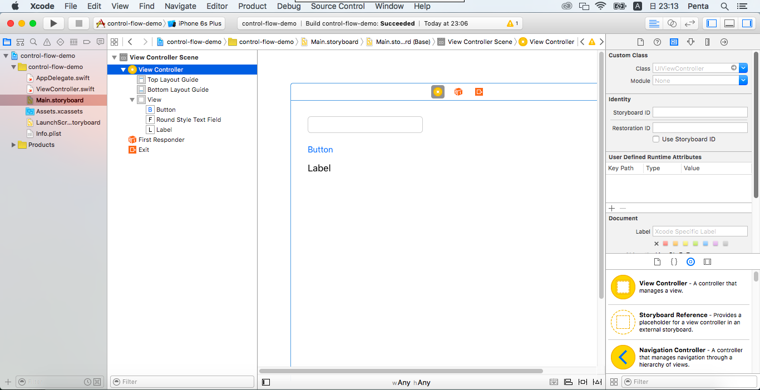760x390 pixels.
Task: Toggle the document outline visibility
Action: coord(266,382)
